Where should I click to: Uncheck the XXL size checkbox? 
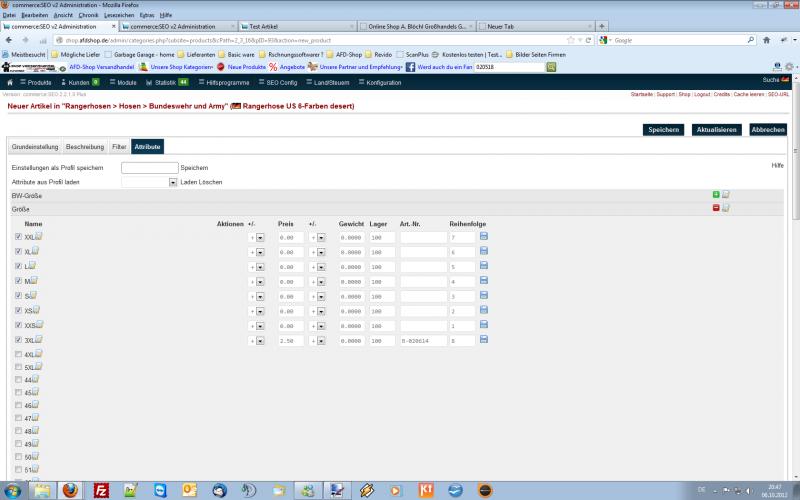tap(18, 237)
